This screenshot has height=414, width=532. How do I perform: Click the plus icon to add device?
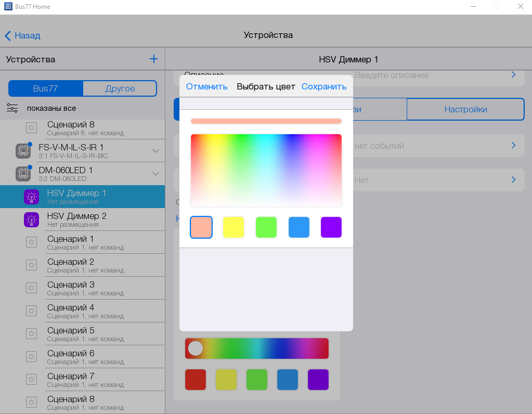tap(153, 59)
